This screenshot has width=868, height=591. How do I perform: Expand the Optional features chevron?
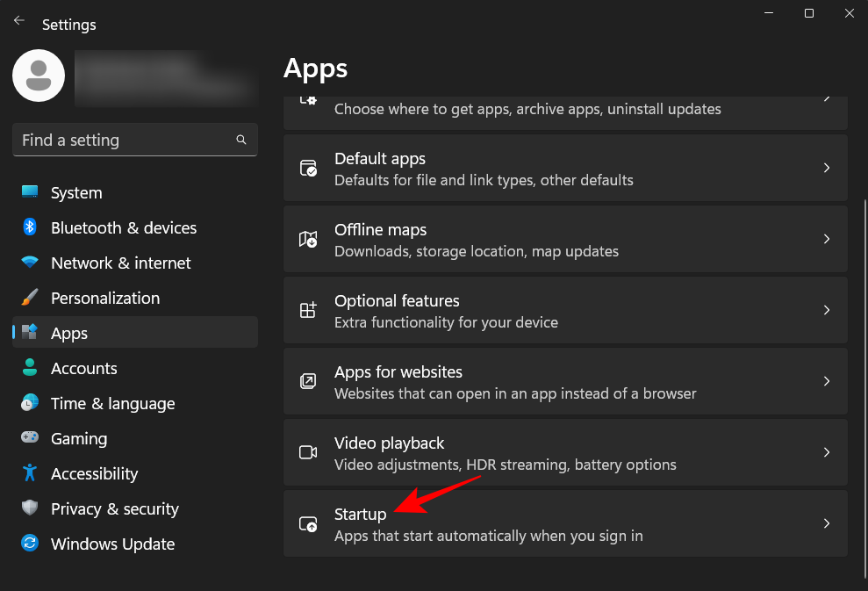coord(826,310)
